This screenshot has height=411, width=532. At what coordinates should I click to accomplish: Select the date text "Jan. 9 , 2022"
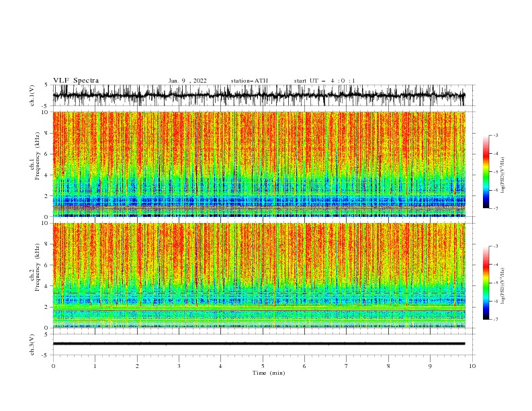(187, 81)
